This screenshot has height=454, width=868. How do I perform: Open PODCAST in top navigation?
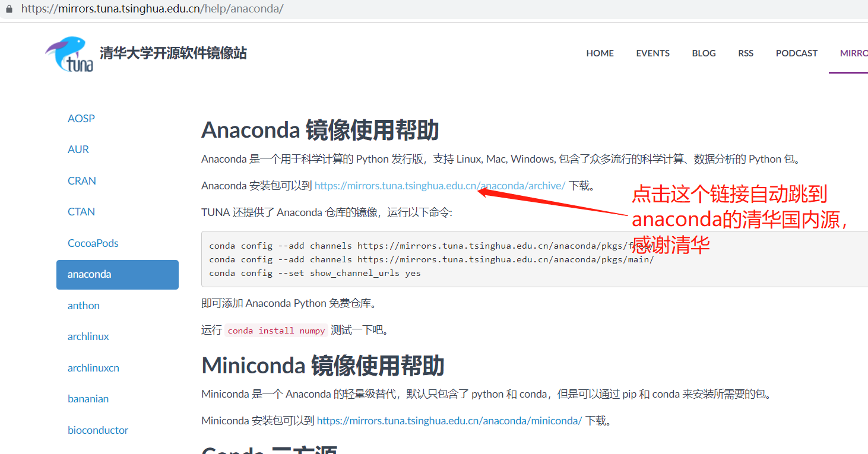(797, 53)
